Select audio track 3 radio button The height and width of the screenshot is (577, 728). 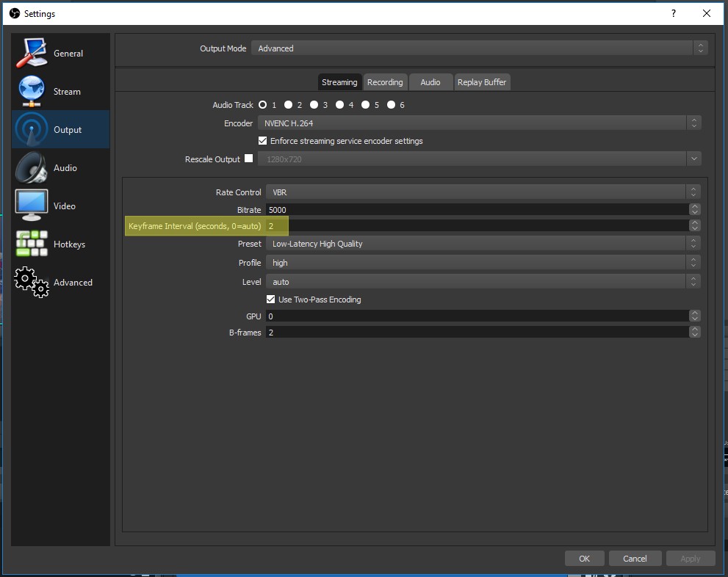pos(314,105)
